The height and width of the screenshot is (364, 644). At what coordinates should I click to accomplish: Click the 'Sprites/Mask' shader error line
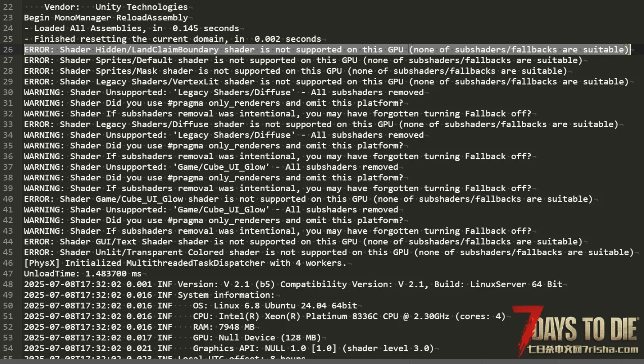click(295, 71)
